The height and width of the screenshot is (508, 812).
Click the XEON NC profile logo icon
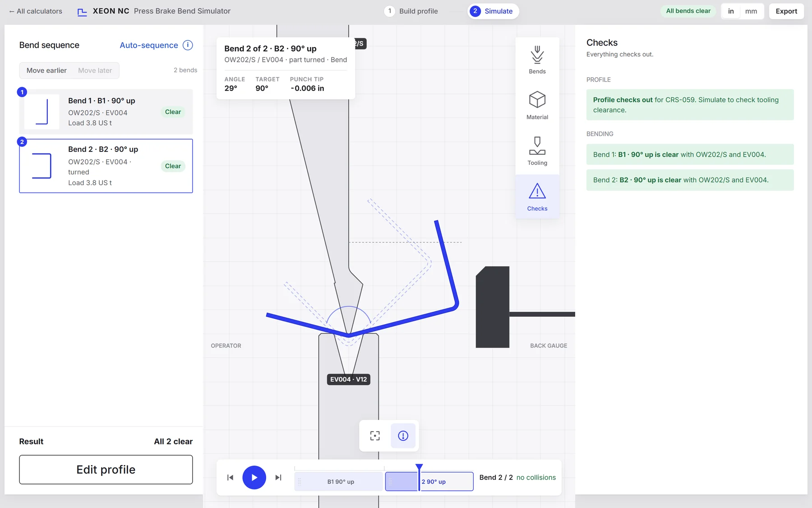pyautogui.click(x=82, y=12)
